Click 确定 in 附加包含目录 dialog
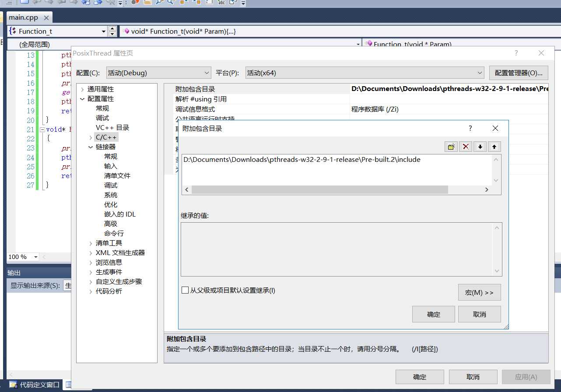The height and width of the screenshot is (392, 561). (434, 314)
